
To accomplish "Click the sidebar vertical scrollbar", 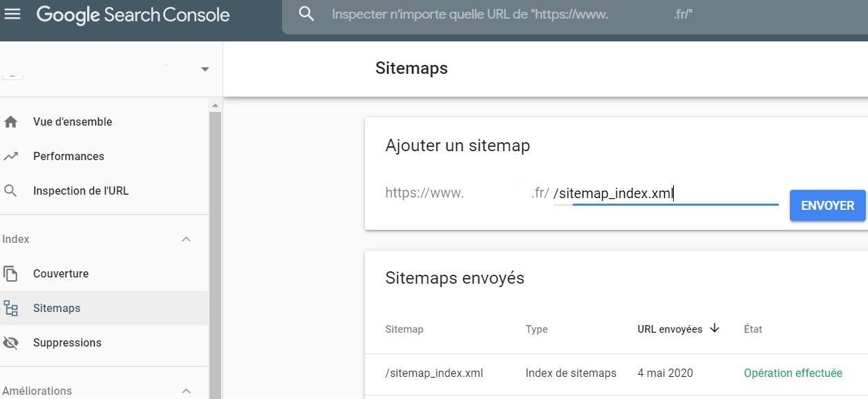I will pyautogui.click(x=215, y=255).
